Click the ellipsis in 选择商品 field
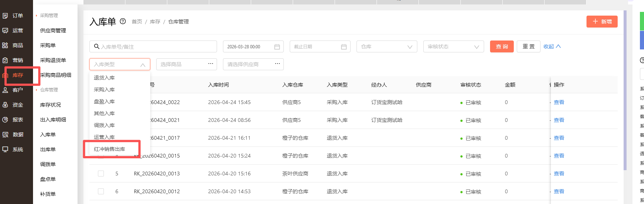Viewport: 644px width, 204px height. [210, 64]
